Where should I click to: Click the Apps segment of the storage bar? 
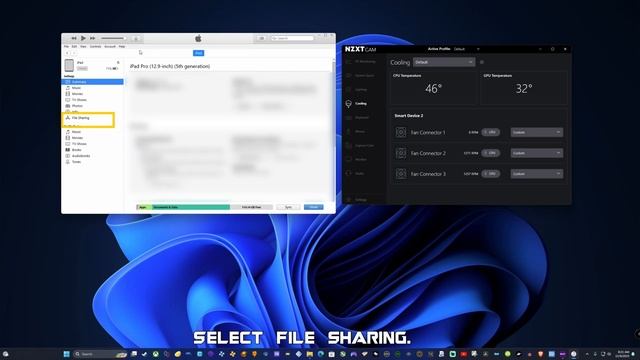pos(144,207)
